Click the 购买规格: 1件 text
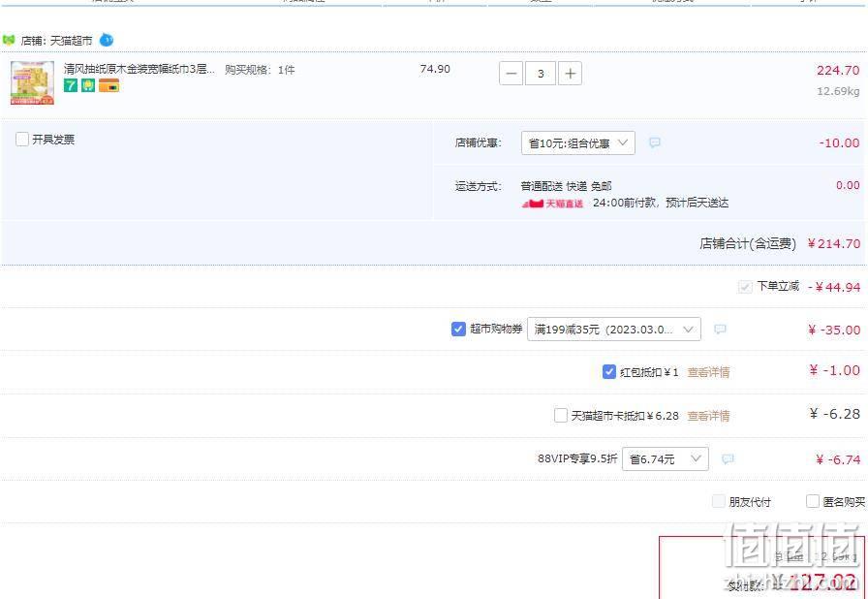Screen dimensions: 868x599 pyautogui.click(x=260, y=70)
